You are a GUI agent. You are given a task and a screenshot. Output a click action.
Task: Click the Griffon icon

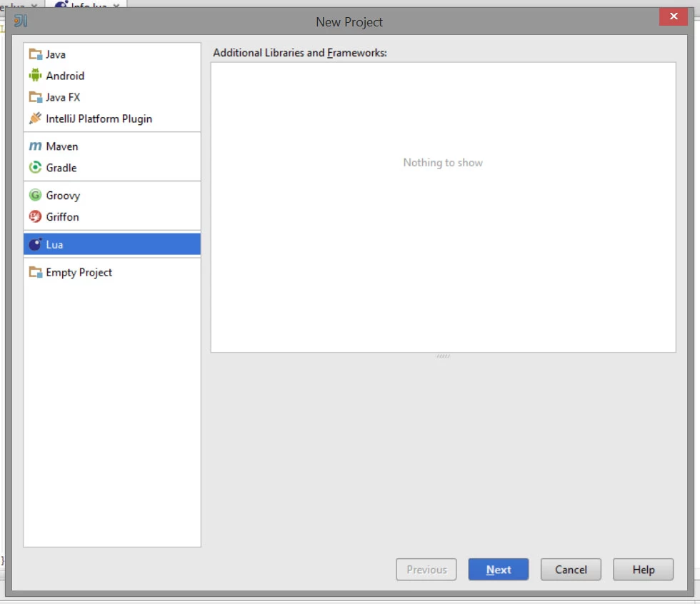(35, 217)
